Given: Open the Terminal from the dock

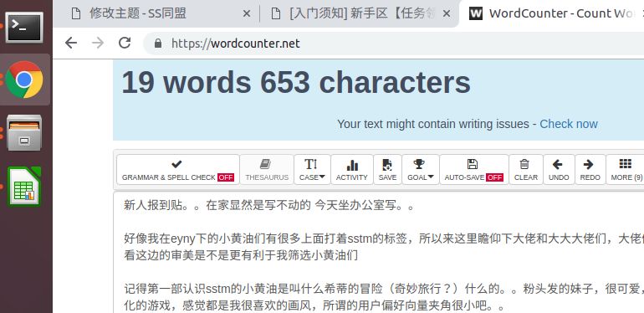Looking at the screenshot, I should click(x=24, y=27).
